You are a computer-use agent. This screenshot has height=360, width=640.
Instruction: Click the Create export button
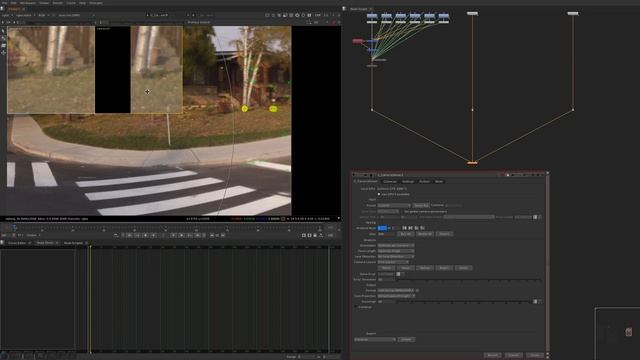(407, 339)
